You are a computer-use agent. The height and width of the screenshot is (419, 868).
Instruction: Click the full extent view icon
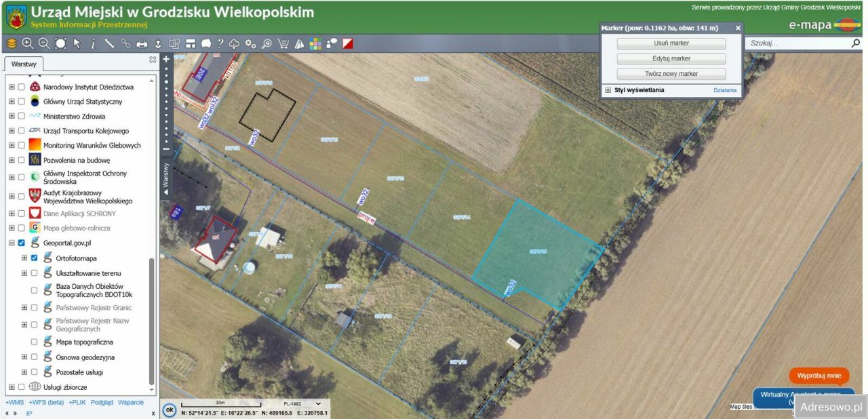[x=60, y=43]
